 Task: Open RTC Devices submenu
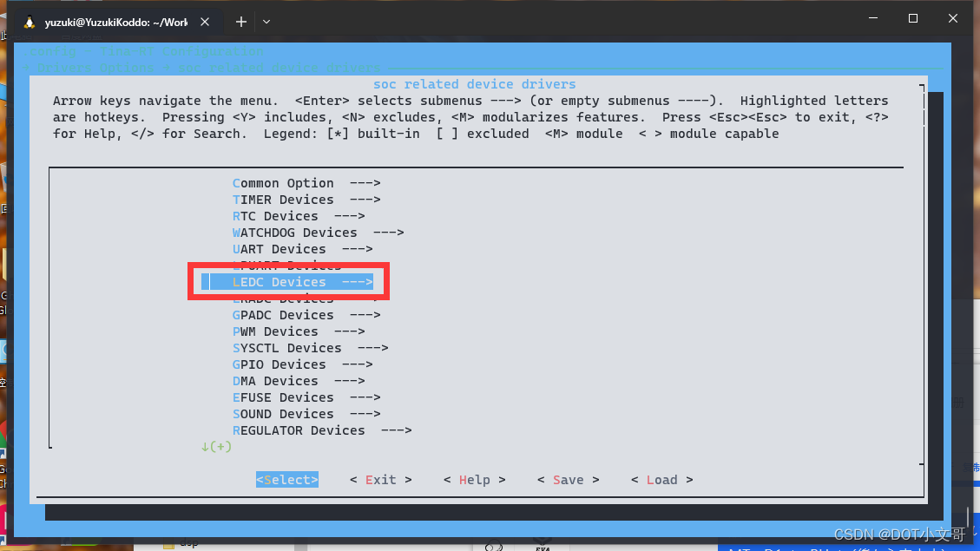pyautogui.click(x=299, y=216)
